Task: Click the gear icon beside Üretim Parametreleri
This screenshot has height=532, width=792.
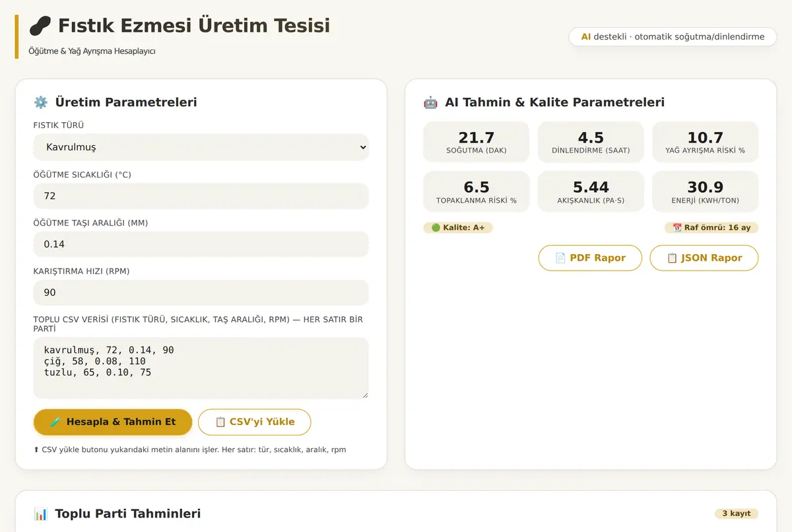Action: coord(41,102)
